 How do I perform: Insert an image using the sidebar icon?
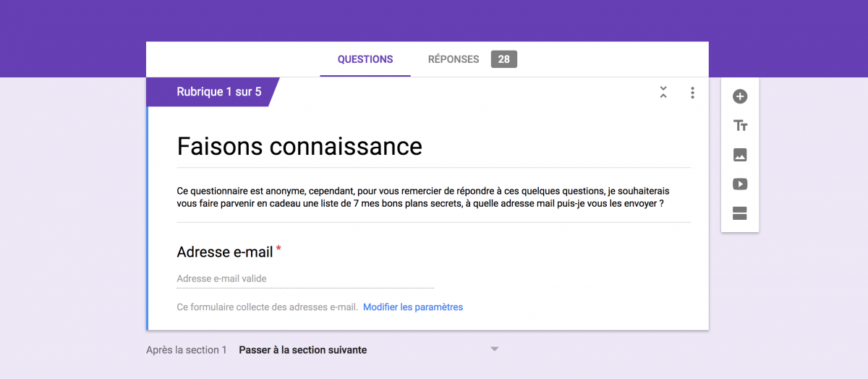click(x=740, y=155)
